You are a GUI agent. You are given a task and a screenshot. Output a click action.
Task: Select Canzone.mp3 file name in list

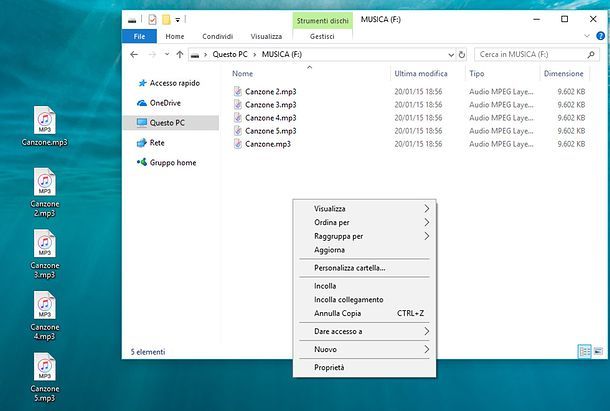pos(268,144)
